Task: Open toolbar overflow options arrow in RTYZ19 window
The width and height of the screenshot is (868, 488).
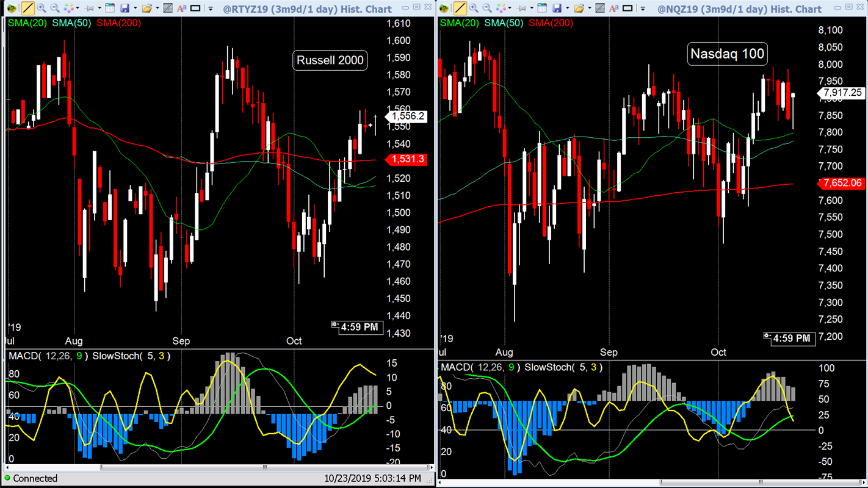Action: (211, 9)
